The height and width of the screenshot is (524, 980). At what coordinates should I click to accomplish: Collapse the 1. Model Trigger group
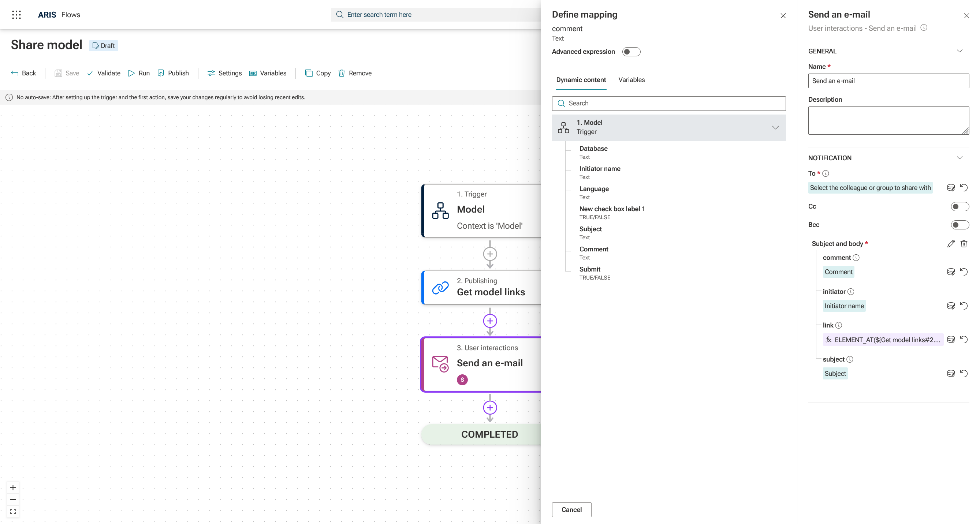pos(775,127)
